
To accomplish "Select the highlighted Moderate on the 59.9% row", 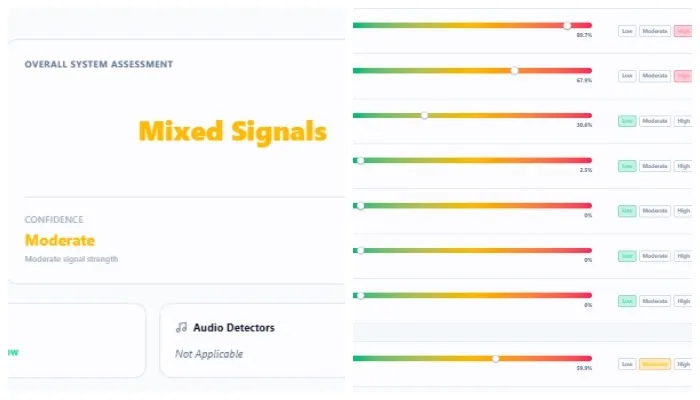I will pos(655,364).
